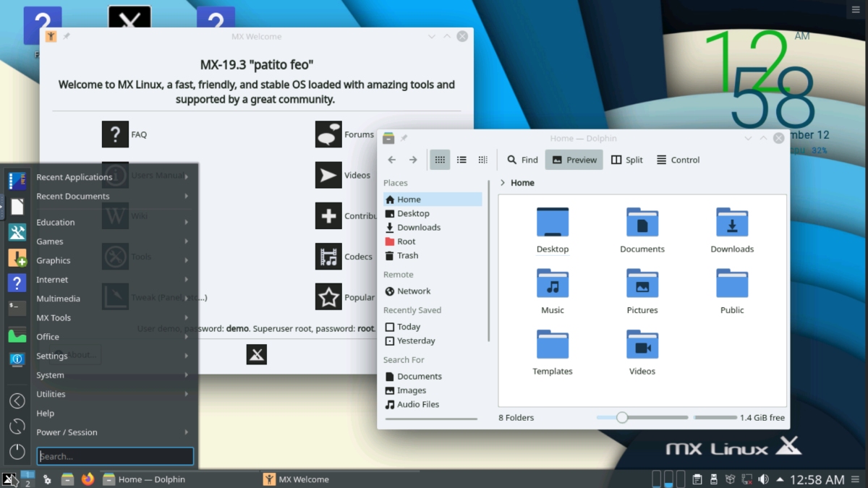Click the Find button in Dolphin

[x=522, y=160]
